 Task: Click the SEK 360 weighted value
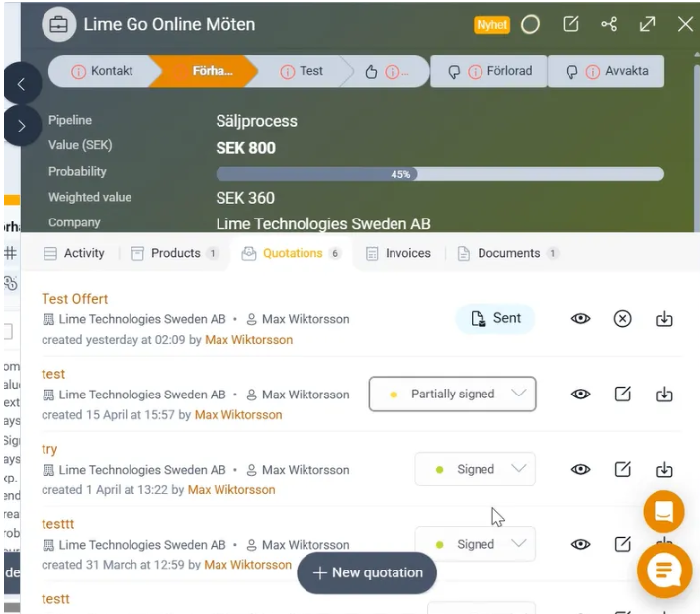tap(245, 198)
